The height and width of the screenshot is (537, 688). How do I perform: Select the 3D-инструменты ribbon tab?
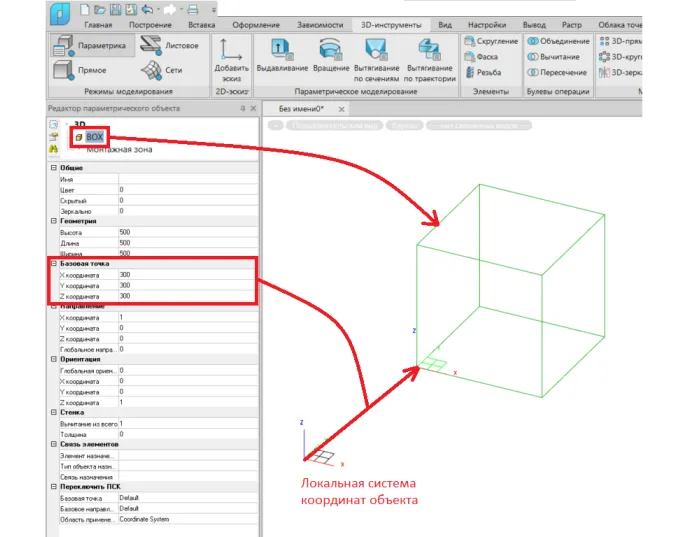pyautogui.click(x=391, y=25)
